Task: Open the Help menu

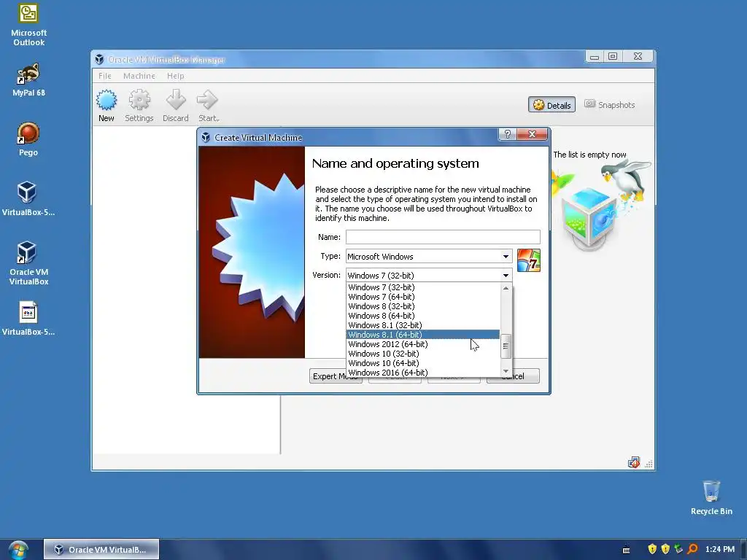Action: click(175, 76)
